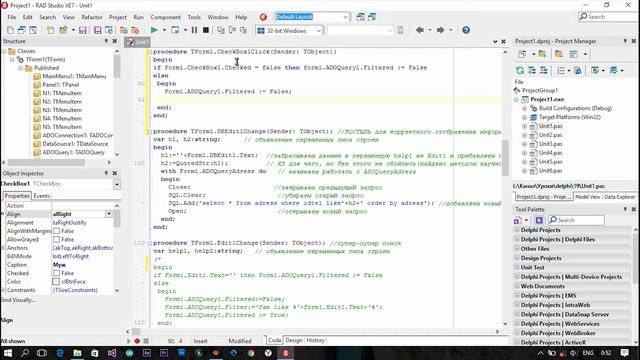The height and width of the screenshot is (360, 640).
Task: Open Windows taskbar search
Action: click(25, 353)
